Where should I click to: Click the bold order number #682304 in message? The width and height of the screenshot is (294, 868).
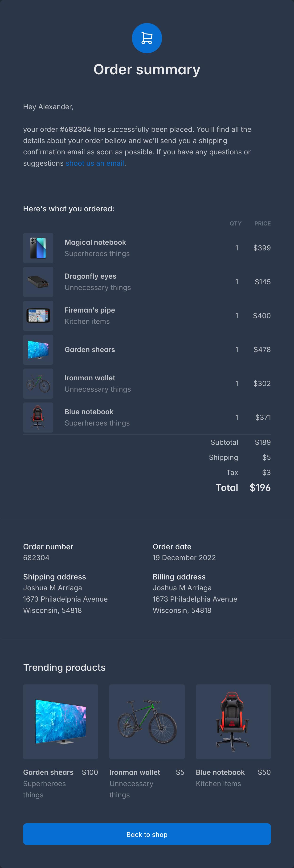(76, 129)
